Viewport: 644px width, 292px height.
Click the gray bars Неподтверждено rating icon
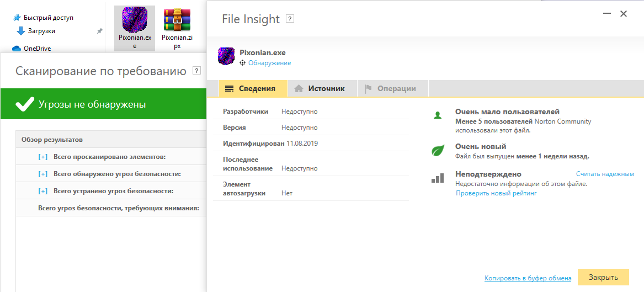pyautogui.click(x=438, y=178)
